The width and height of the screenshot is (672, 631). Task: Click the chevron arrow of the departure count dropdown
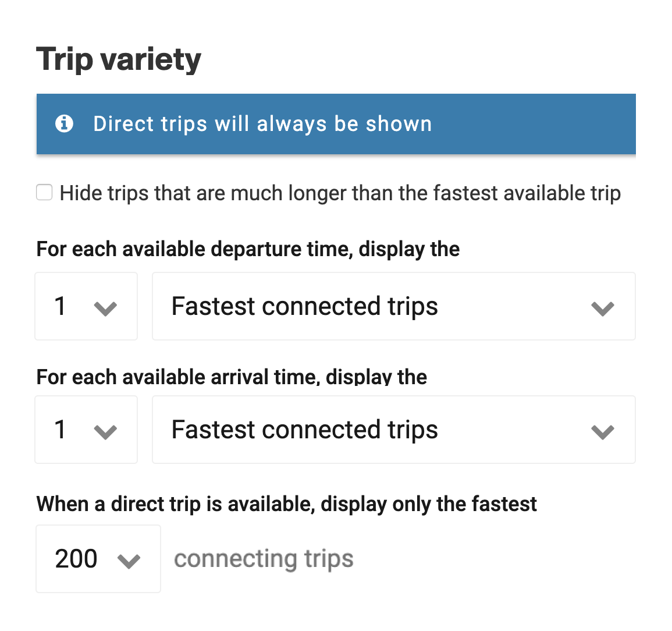coord(105,308)
